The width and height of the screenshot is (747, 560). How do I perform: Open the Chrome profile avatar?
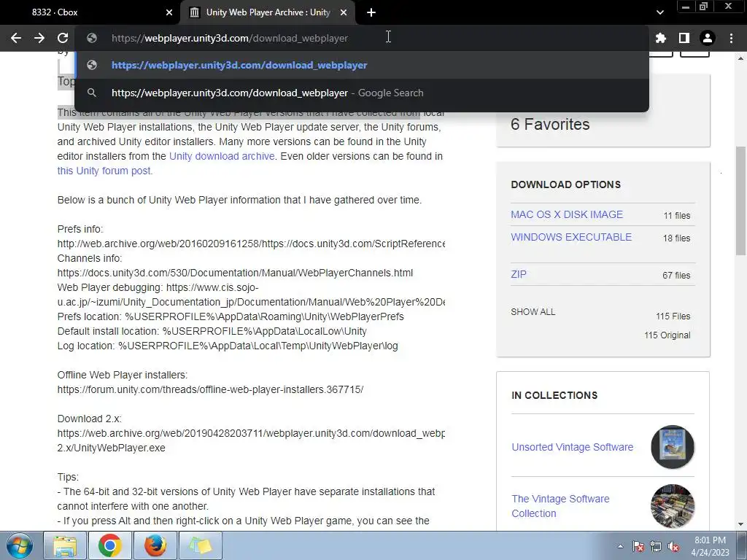click(708, 38)
